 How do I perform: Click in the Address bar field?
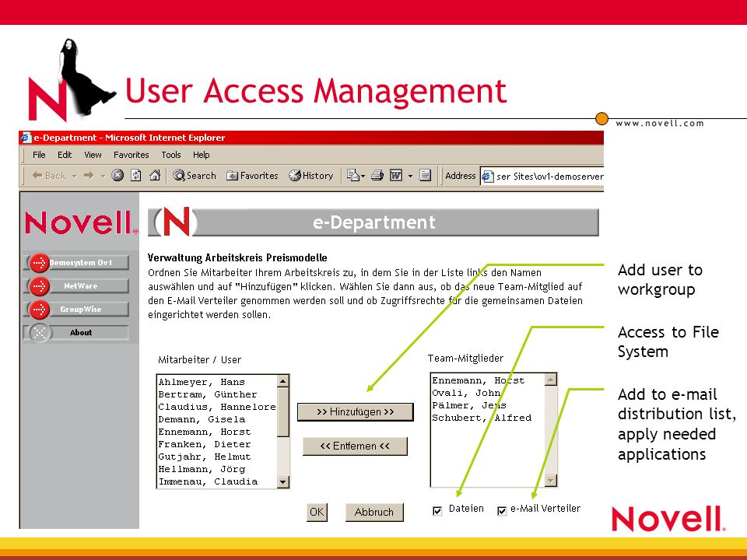(542, 177)
